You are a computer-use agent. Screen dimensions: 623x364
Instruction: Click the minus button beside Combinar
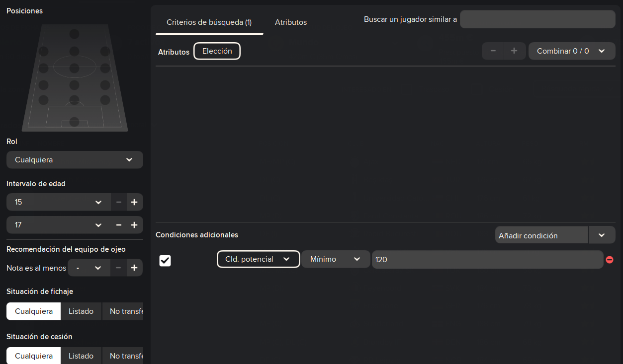pos(493,51)
